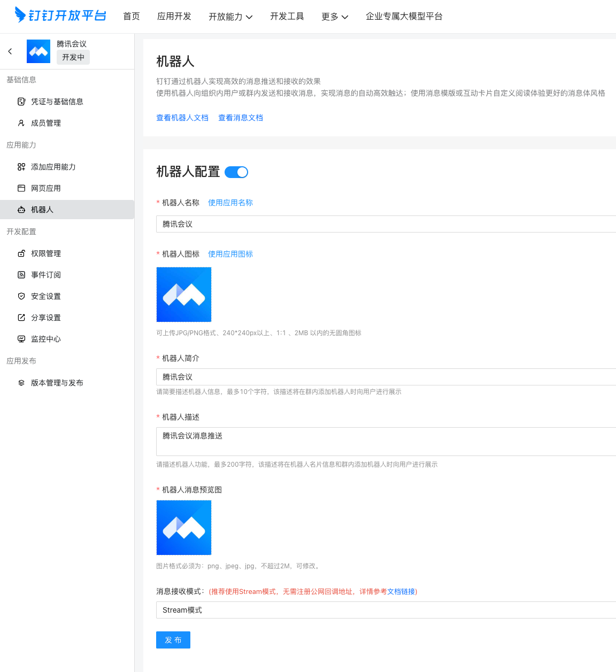Open 企业专属大模型平台 nav item
Screen dimensions: 616x672
(x=404, y=17)
